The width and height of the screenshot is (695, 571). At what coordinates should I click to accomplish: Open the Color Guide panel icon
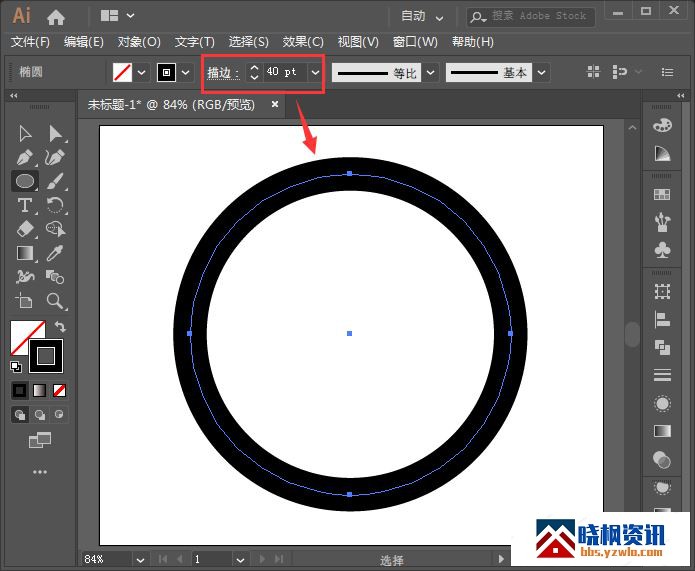(x=662, y=154)
